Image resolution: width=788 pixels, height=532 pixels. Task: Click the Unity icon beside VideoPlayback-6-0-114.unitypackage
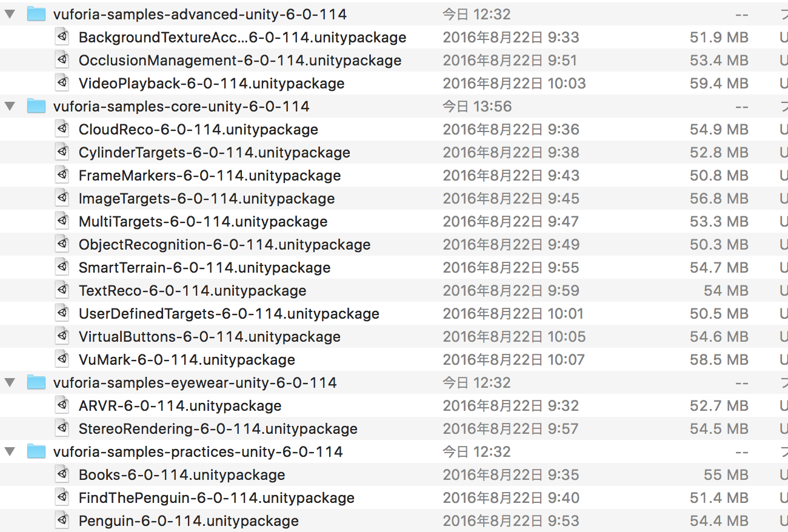pyautogui.click(x=62, y=84)
